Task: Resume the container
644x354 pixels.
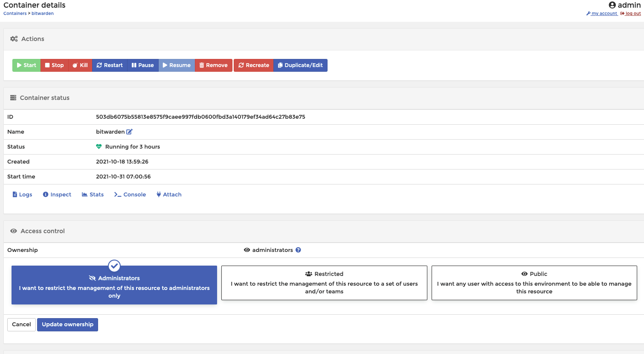Action: pos(177,65)
